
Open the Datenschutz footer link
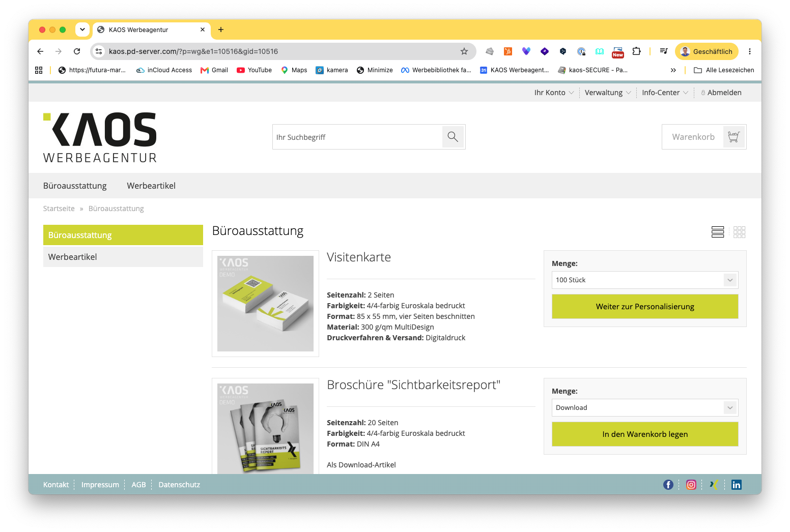(x=179, y=485)
